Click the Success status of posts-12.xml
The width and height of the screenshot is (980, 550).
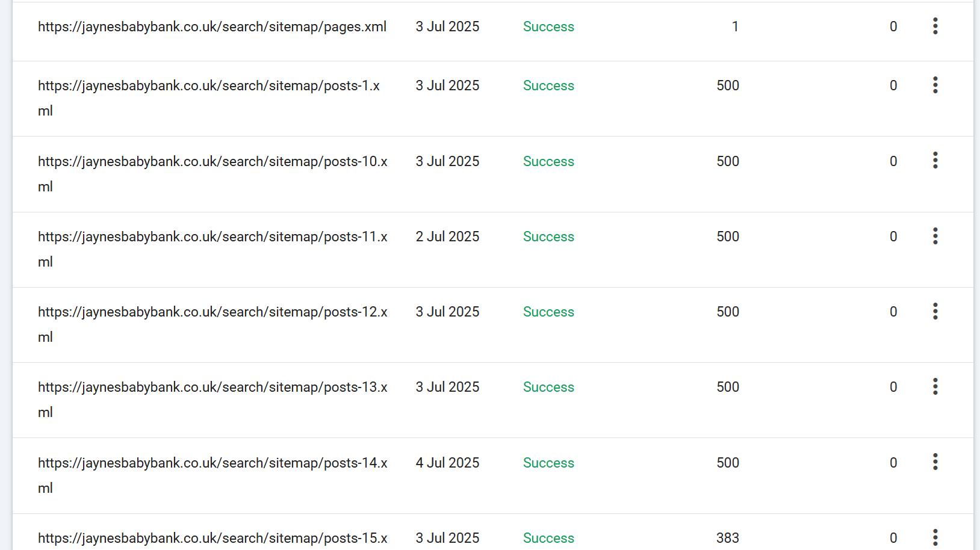(548, 312)
